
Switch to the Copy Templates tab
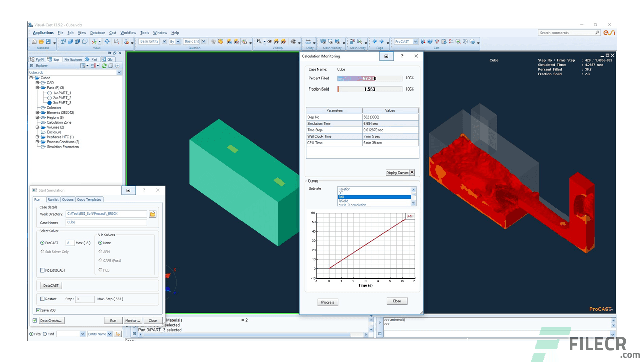pos(89,199)
